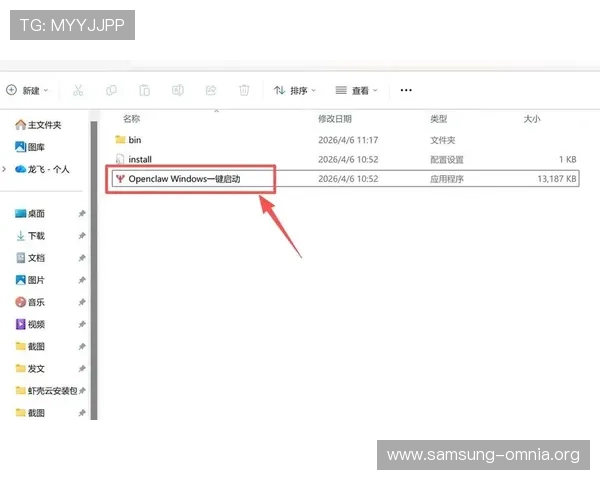The image size is (600, 480).
Task: Unpin 视频 via its pin icon
Action: tap(82, 325)
